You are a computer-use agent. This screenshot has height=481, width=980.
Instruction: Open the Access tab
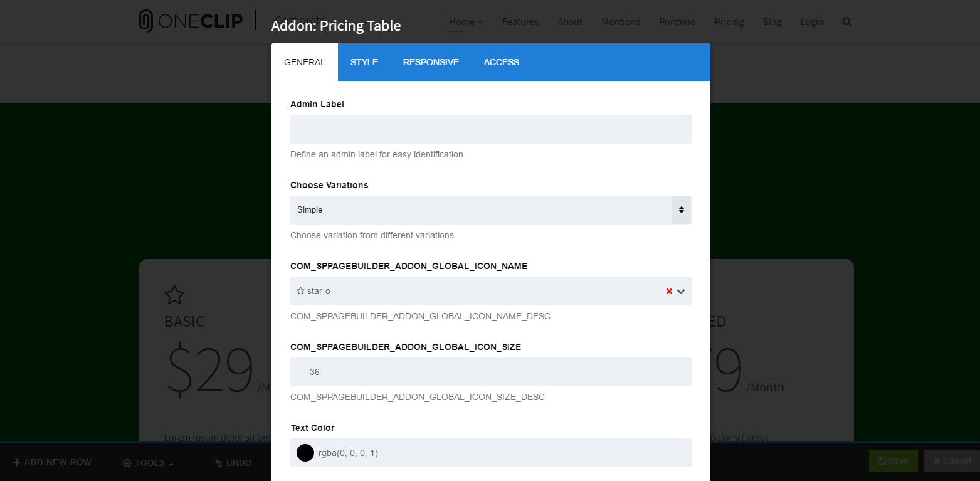[501, 62]
